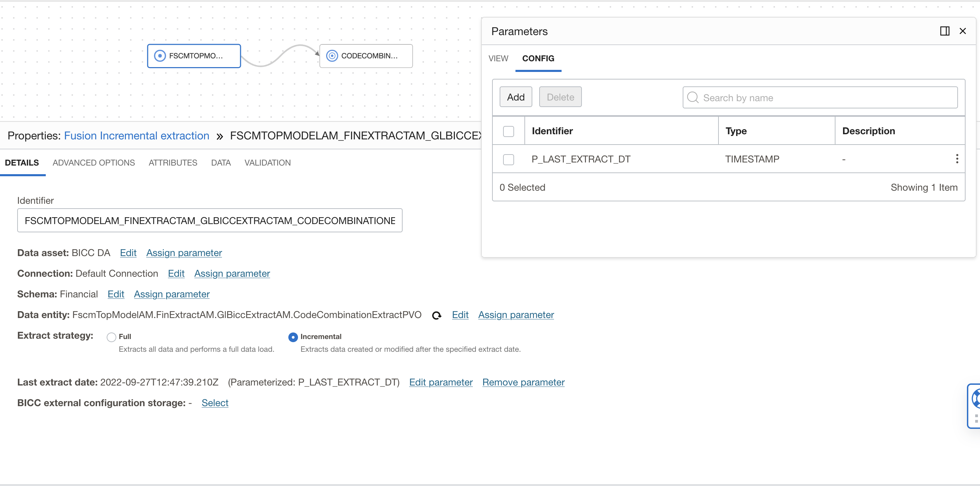
Task: Open the row actions menu for P_LAST_EXTRACT_DT
Action: [957, 159]
